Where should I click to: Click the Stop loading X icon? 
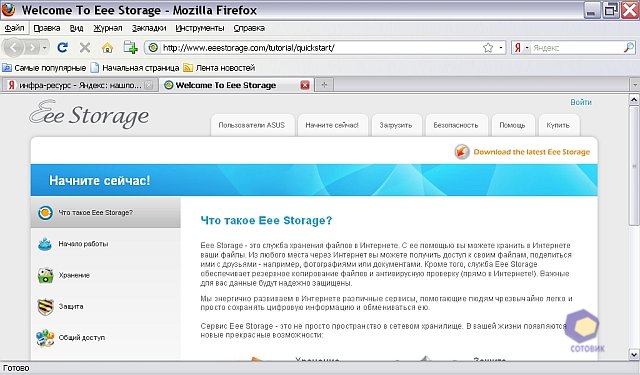point(84,48)
